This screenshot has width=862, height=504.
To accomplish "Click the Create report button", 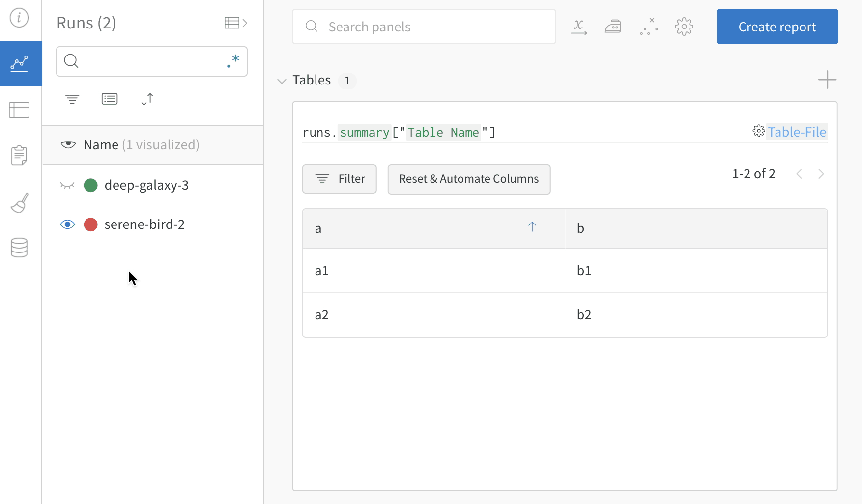I will click(x=777, y=27).
